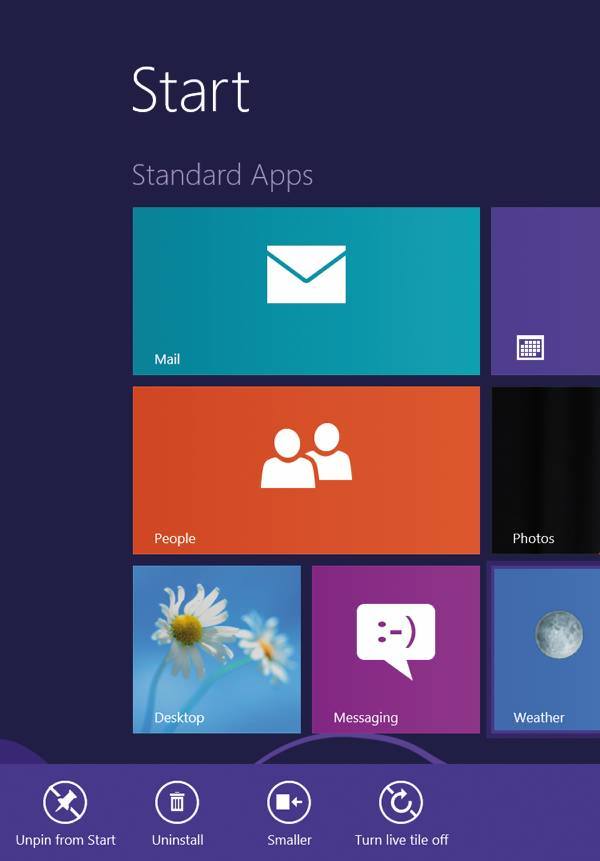This screenshot has height=861, width=600.
Task: Open the Photos tile
Action: coord(545,470)
